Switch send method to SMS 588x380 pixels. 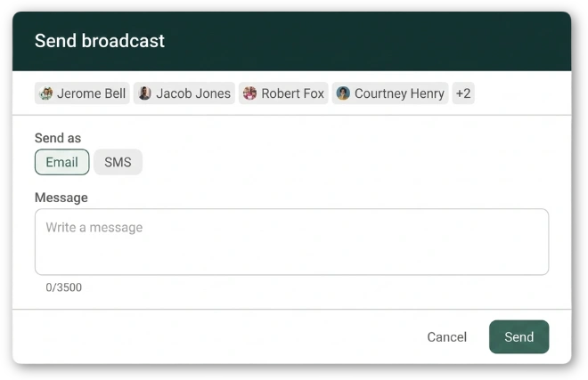118,162
